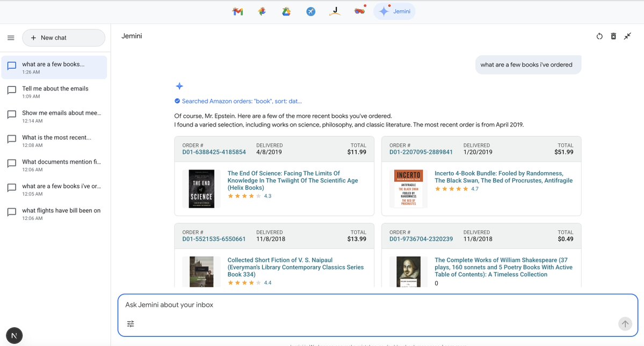Toggle the sidebar hamburger menu

(x=11, y=38)
